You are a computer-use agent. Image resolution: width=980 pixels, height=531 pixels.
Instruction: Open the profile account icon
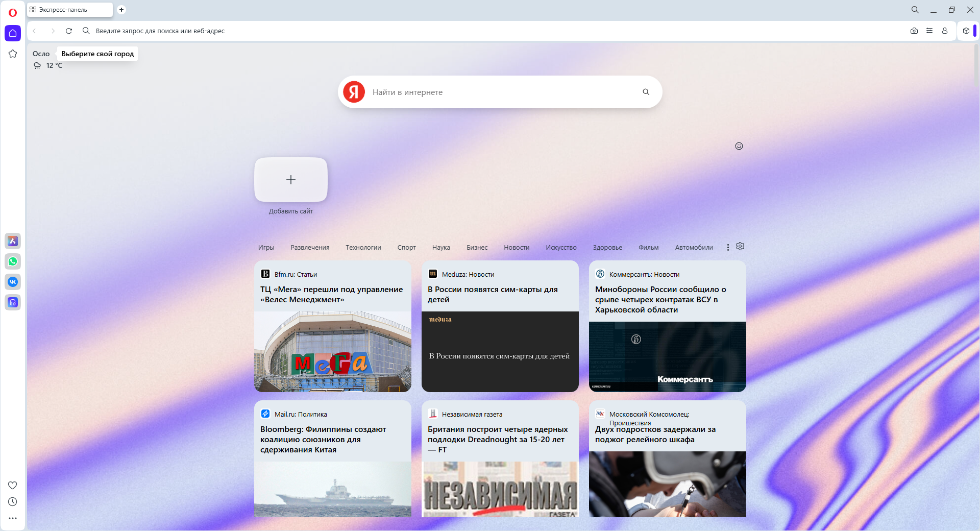coord(945,31)
